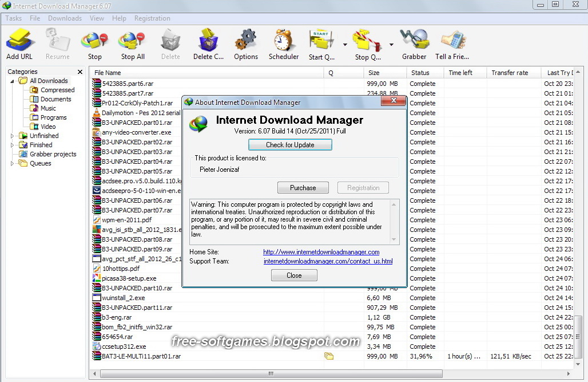
Task: Open the Tasks menu
Action: [14, 18]
